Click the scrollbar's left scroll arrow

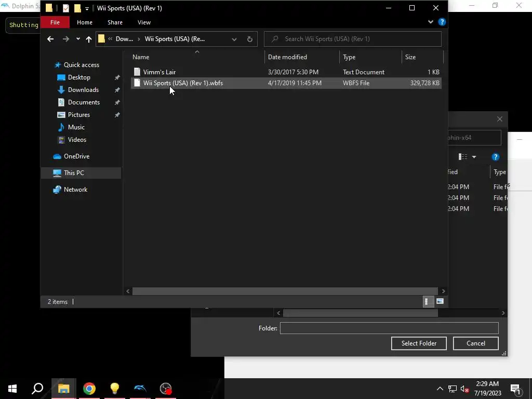point(128,291)
